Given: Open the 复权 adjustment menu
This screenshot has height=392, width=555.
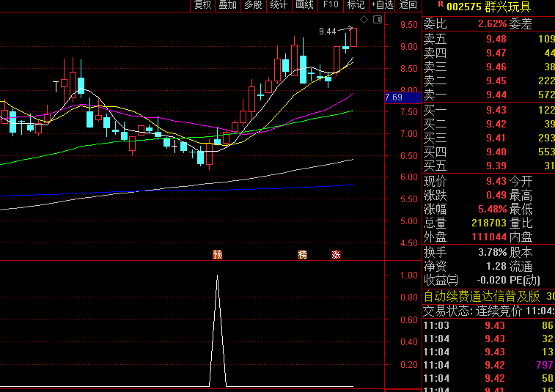Looking at the screenshot, I should (x=202, y=5).
